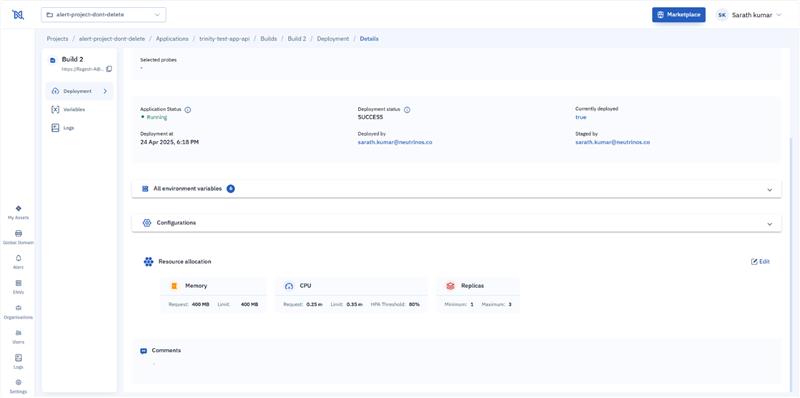Click HPA Threshold 80% value
This screenshot has height=398, width=800.
tap(414, 305)
